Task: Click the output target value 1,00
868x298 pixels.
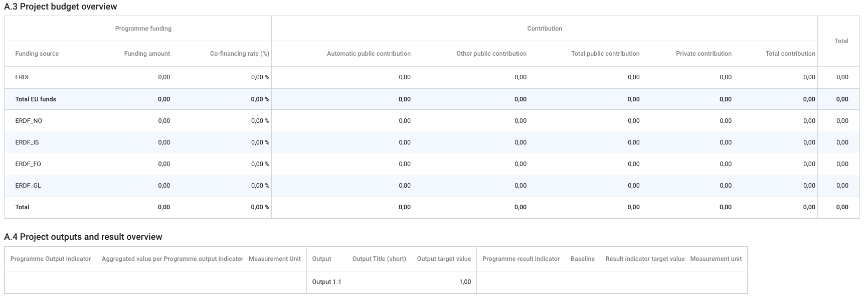Action: click(465, 282)
